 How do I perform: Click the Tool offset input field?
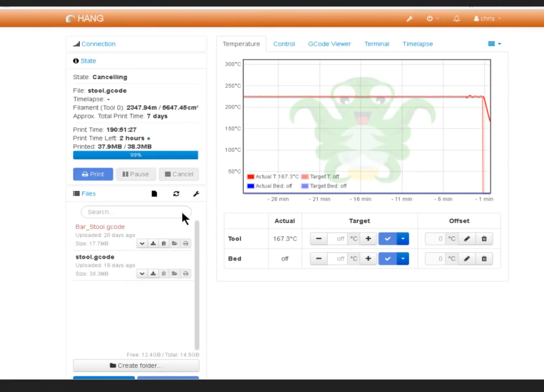(435, 238)
